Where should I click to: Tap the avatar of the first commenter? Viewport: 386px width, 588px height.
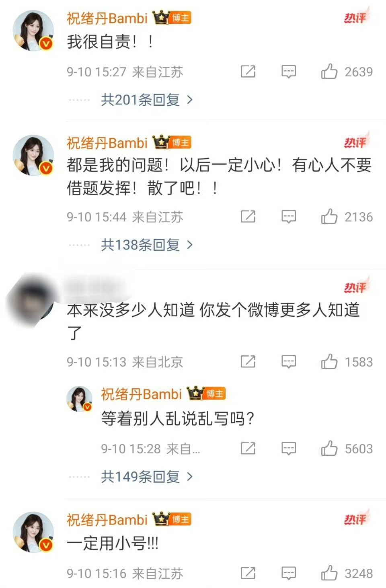(34, 31)
